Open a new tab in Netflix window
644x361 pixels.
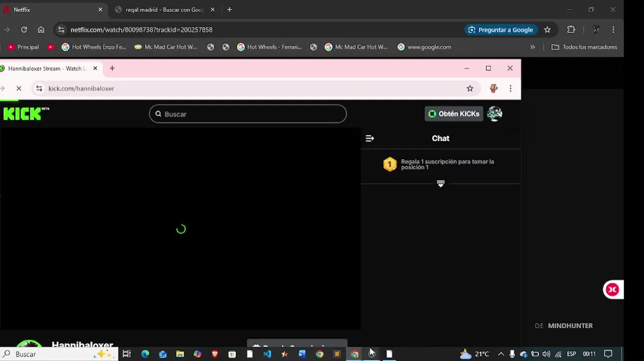229,10
